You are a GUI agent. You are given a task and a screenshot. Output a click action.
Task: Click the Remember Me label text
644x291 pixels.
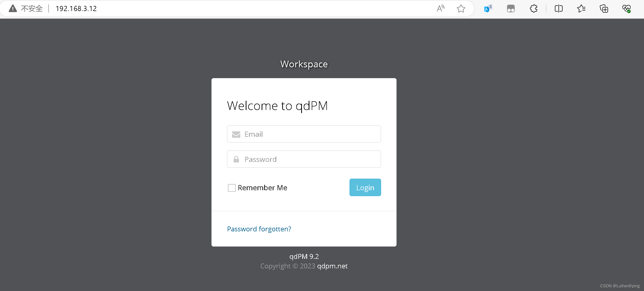coord(262,188)
